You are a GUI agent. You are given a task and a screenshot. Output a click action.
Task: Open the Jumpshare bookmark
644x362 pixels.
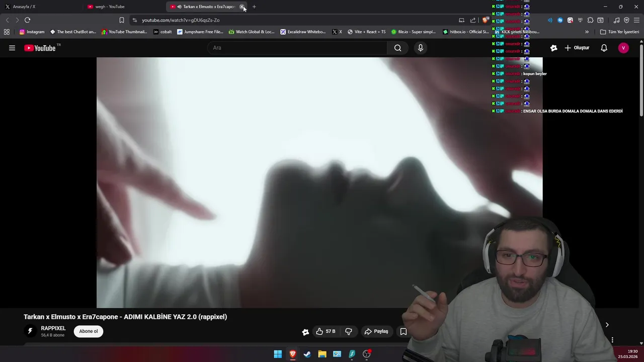(x=200, y=32)
